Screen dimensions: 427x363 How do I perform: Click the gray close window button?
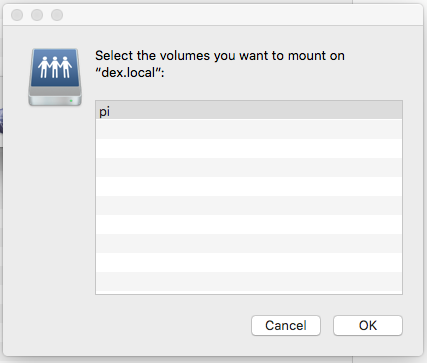[x=17, y=15]
